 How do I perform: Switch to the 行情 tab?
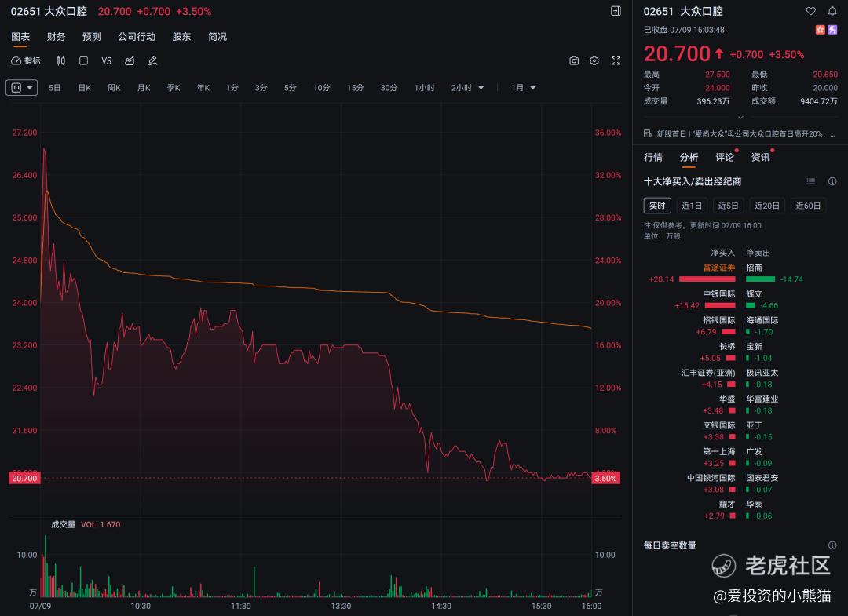coord(652,157)
